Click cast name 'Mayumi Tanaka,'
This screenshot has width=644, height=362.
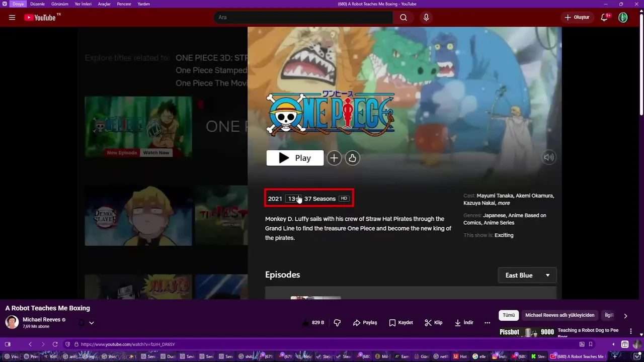click(x=496, y=196)
